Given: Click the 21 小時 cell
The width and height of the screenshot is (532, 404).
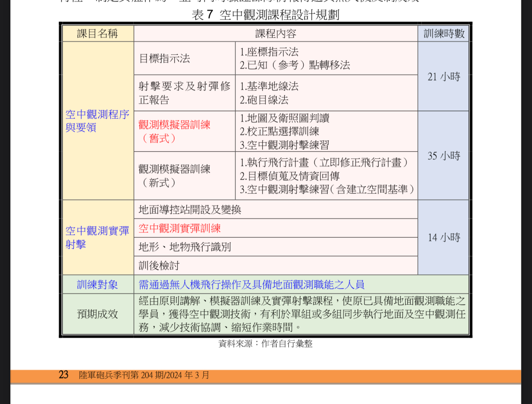Looking at the screenshot, I should tap(444, 77).
